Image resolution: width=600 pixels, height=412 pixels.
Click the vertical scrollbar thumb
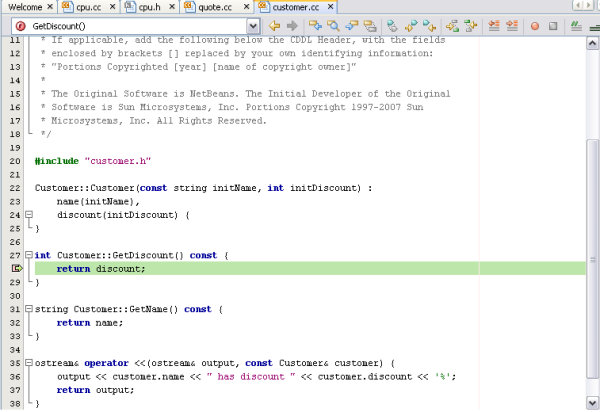pos(592,259)
